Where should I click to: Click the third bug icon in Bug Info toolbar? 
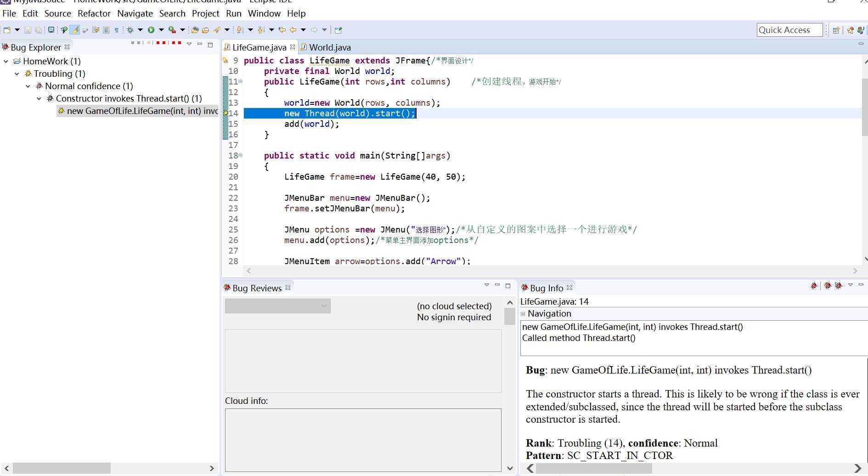[839, 286]
